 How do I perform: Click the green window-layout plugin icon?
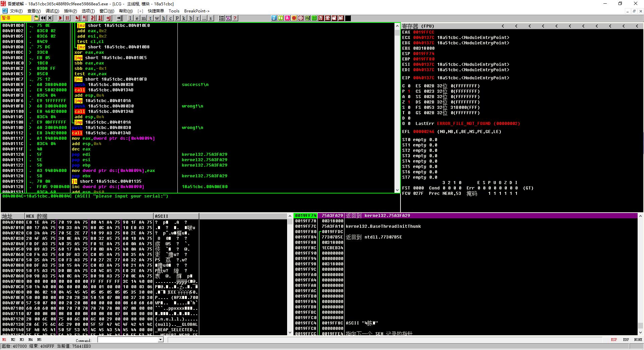(x=314, y=18)
